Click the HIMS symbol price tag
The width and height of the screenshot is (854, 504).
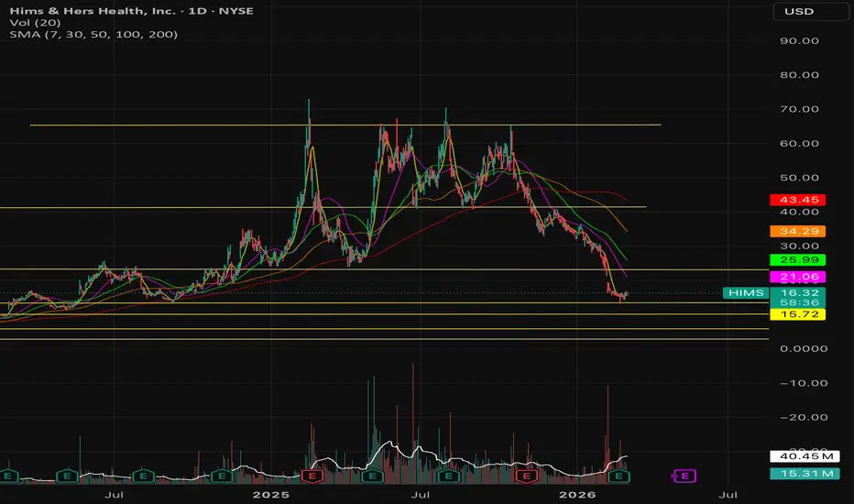point(746,293)
